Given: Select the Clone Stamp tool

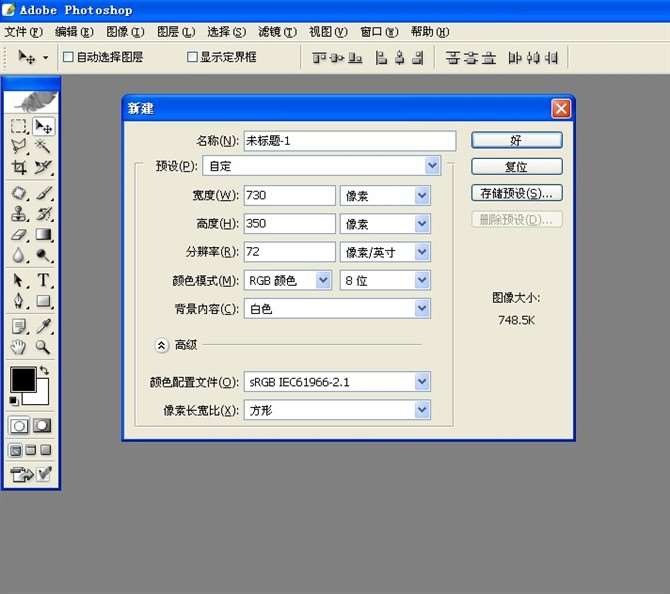Looking at the screenshot, I should [x=18, y=214].
